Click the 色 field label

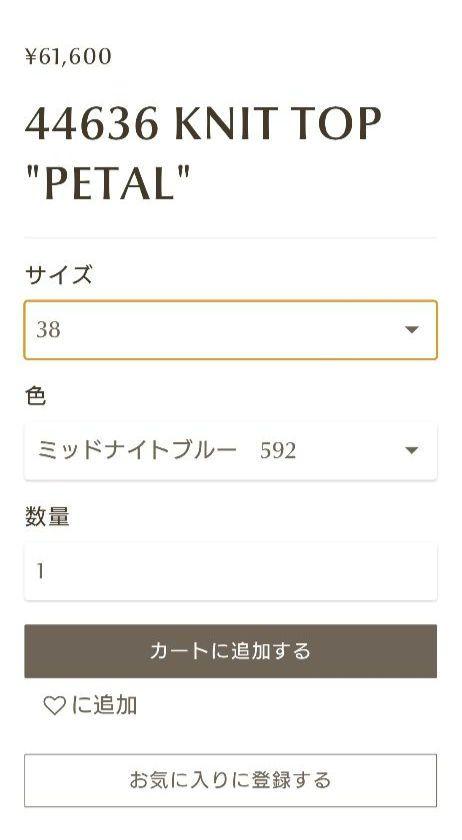pyautogui.click(x=35, y=396)
